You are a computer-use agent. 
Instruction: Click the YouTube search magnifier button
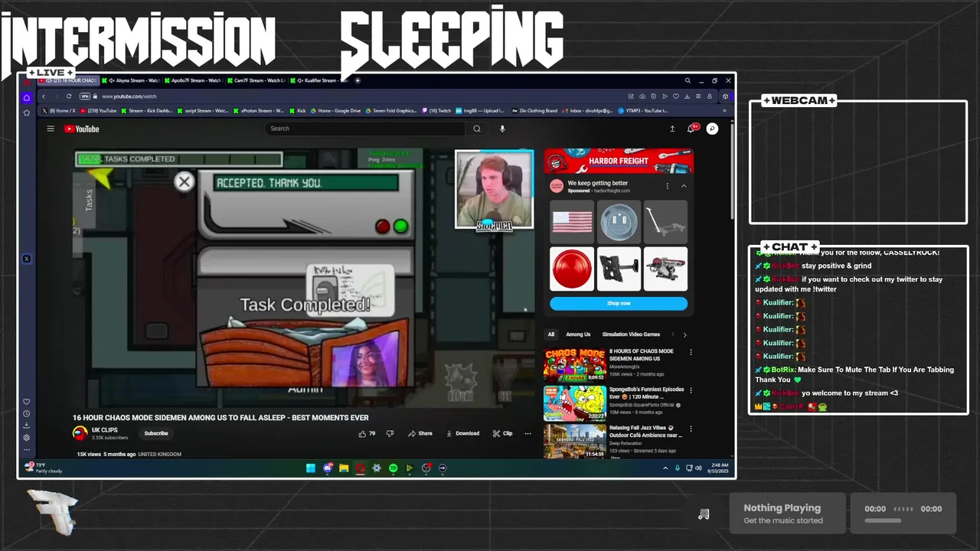pyautogui.click(x=477, y=129)
